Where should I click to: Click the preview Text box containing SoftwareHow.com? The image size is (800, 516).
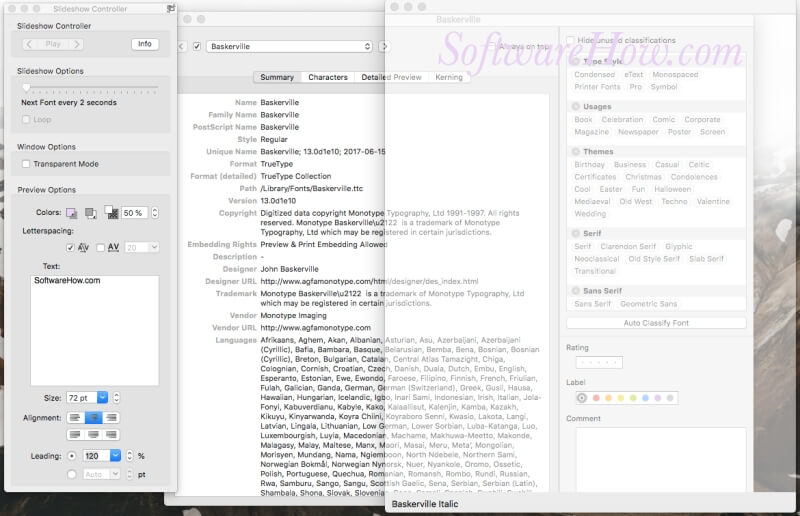94,331
